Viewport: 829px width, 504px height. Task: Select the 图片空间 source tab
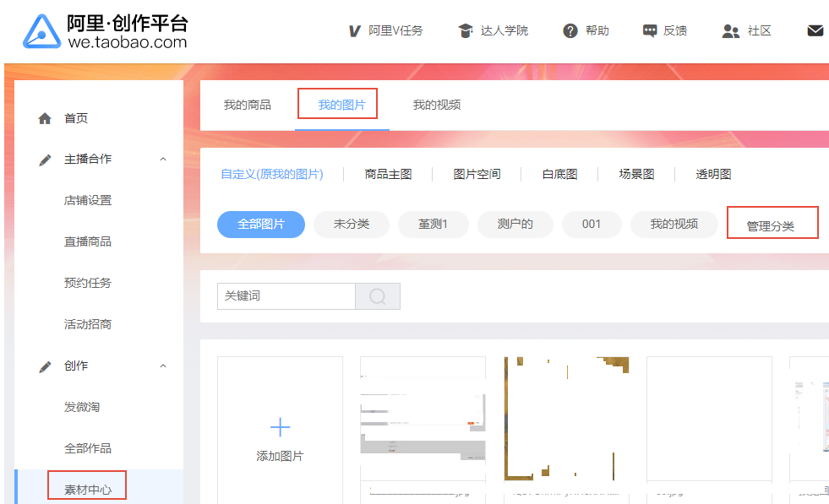[x=477, y=174]
